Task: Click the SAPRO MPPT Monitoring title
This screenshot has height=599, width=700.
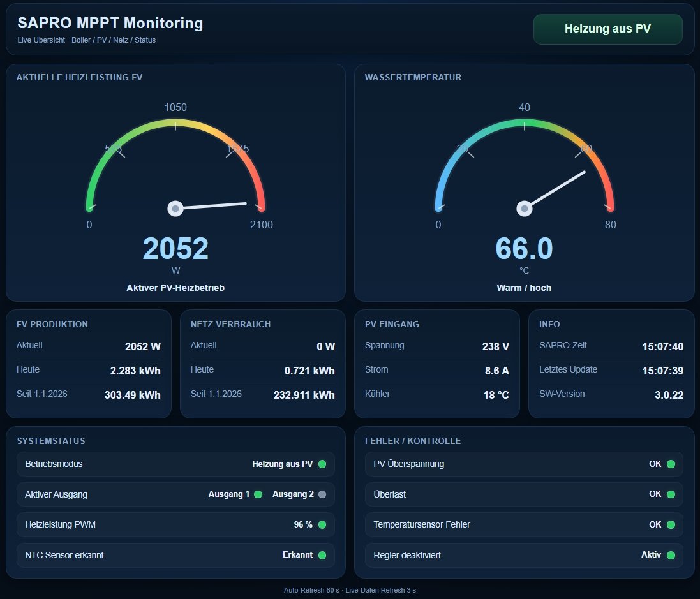Action: tap(110, 23)
